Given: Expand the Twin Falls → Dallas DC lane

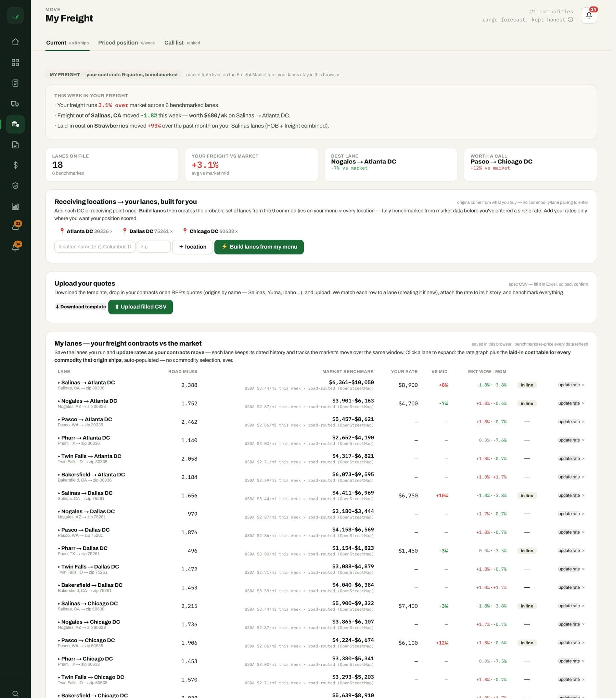Looking at the screenshot, I should (x=88, y=567).
